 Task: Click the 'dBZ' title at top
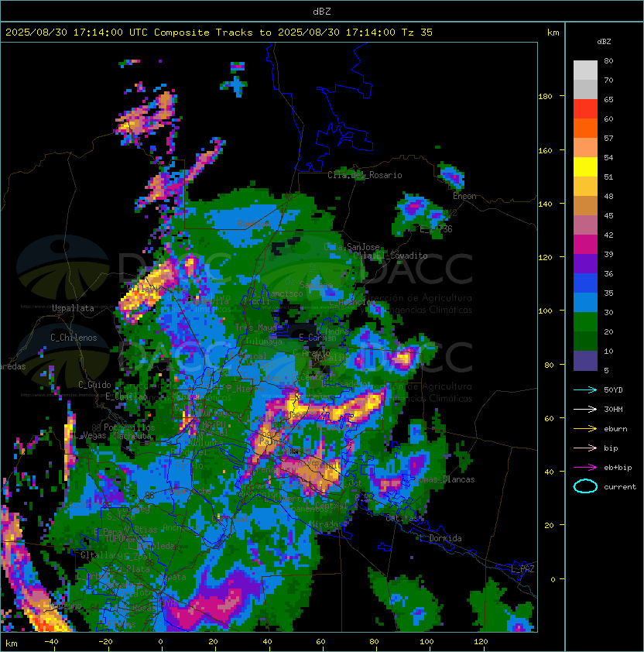coord(322,12)
